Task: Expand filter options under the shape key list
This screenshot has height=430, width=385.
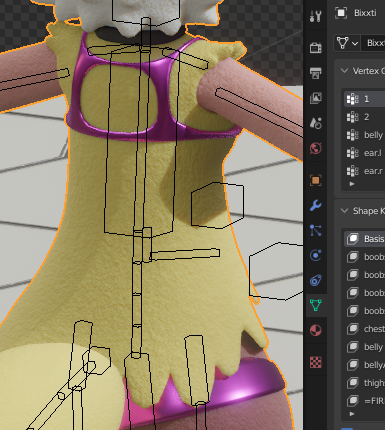Action: [352, 414]
